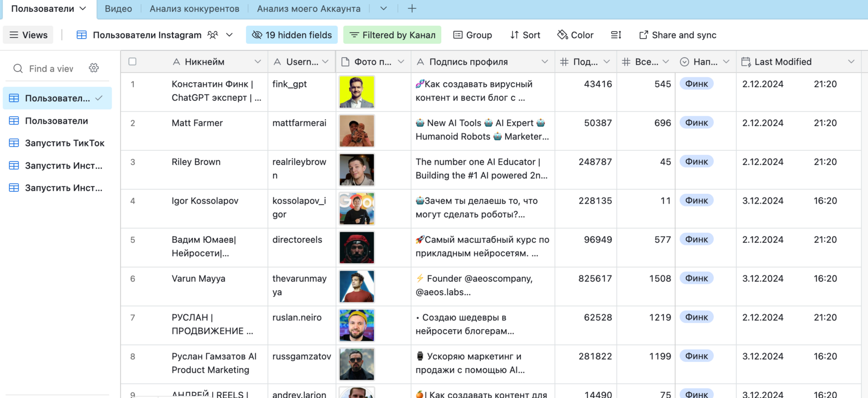This screenshot has height=398, width=868.
Task: Click the row height icon
Action: coord(616,35)
